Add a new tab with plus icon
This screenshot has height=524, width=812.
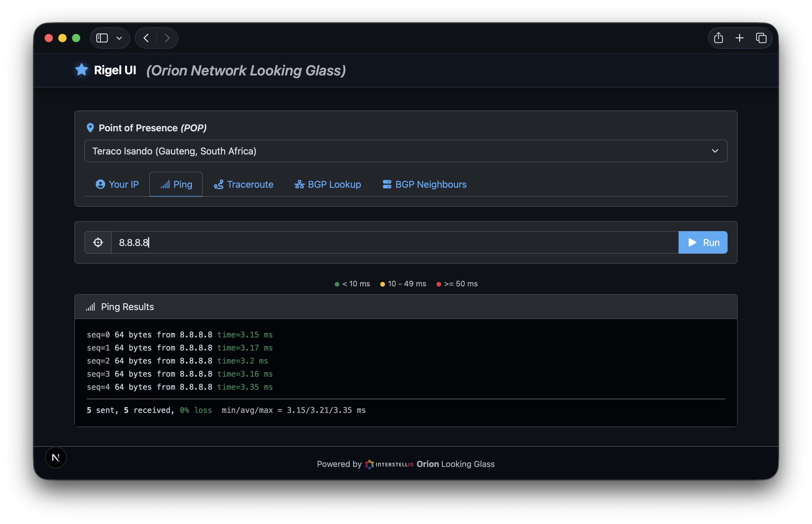tap(739, 38)
